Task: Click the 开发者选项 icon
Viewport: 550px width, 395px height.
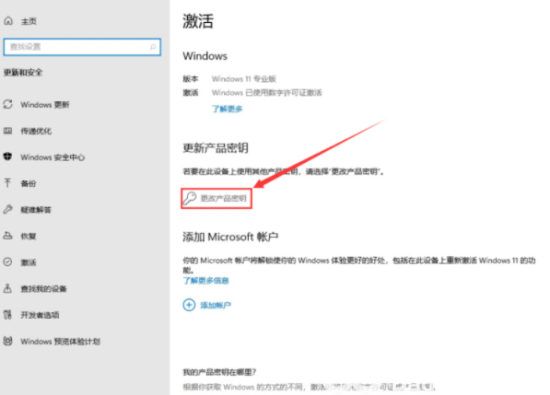Action: click(x=8, y=314)
